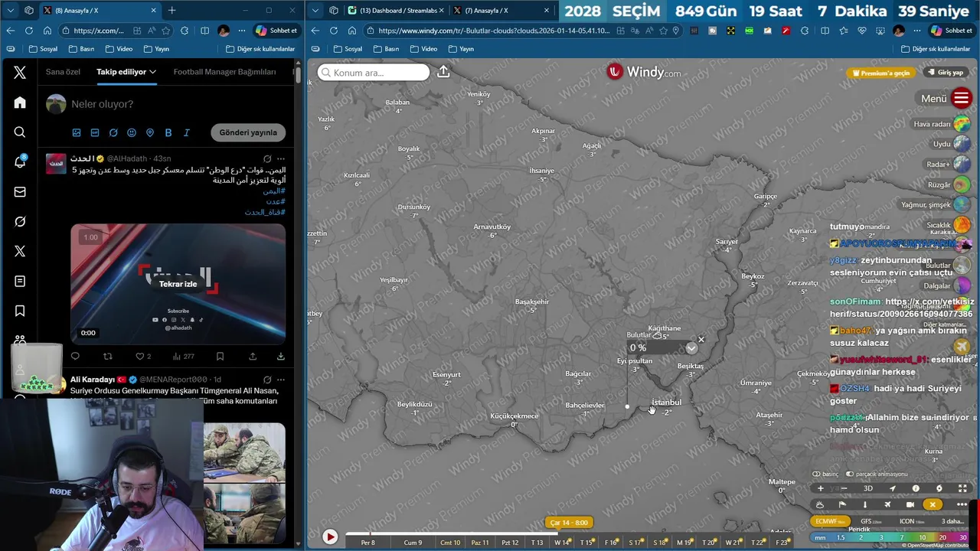Switch to Sana özel tab
The image size is (980, 551).
(63, 72)
